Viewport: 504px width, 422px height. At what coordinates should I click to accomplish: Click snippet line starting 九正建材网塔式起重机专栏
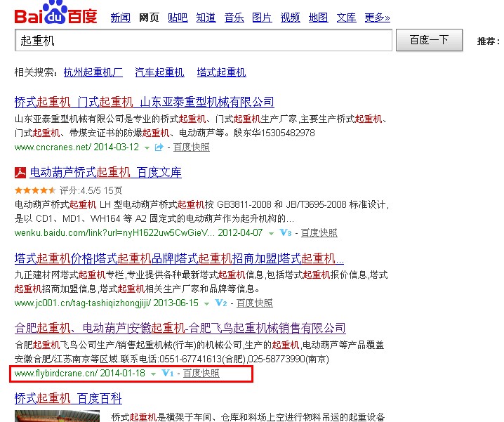pyautogui.click(x=201, y=275)
